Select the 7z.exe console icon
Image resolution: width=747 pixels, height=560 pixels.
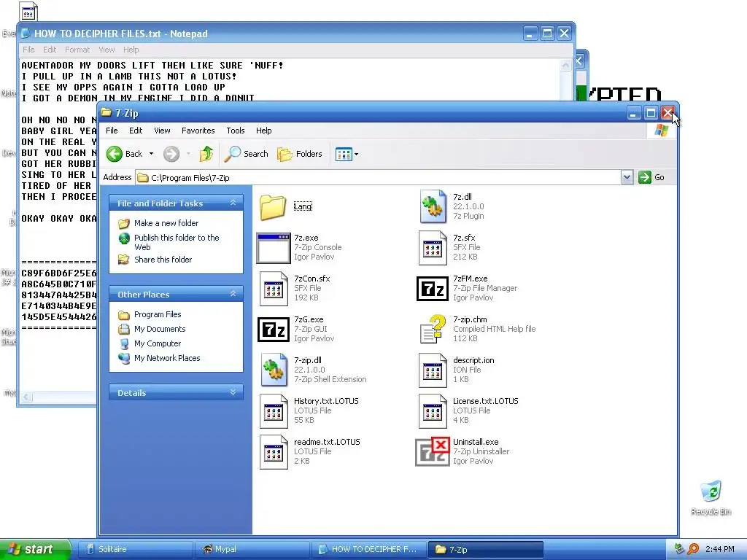point(273,248)
